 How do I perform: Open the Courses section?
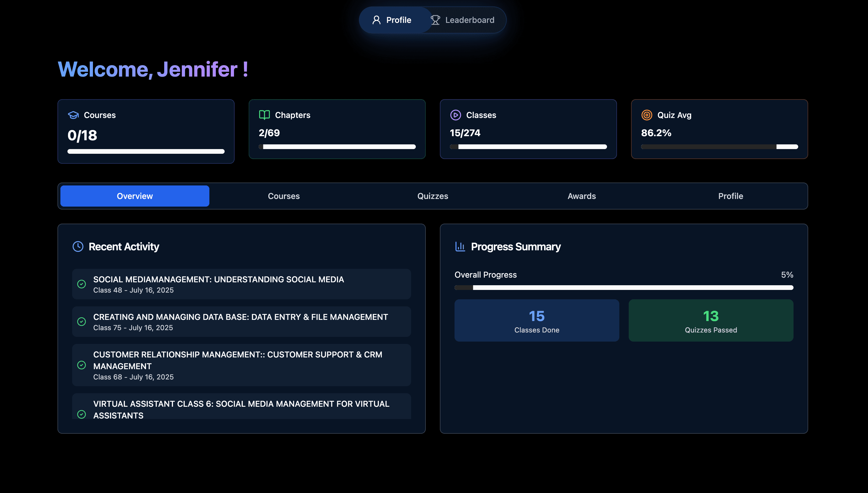(284, 196)
